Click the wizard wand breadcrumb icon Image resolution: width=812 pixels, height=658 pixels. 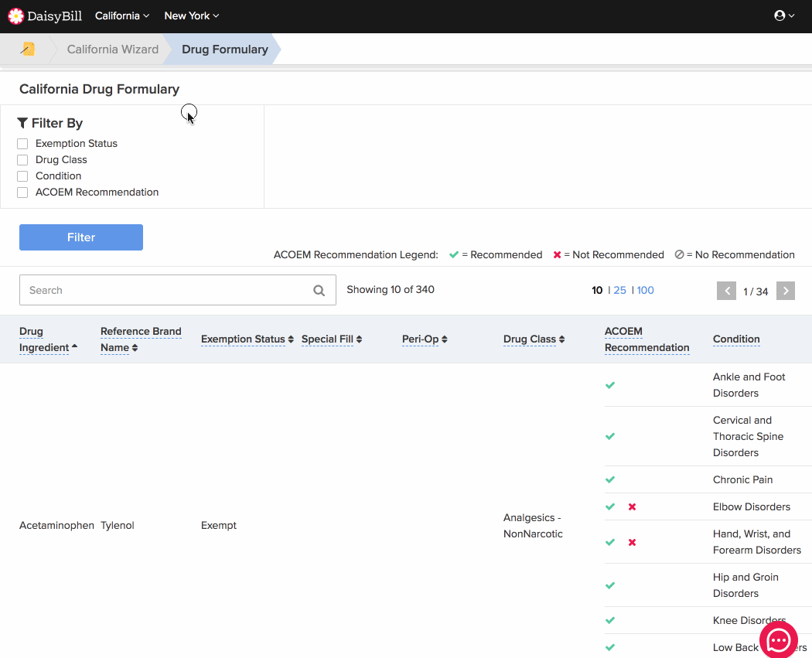click(27, 49)
